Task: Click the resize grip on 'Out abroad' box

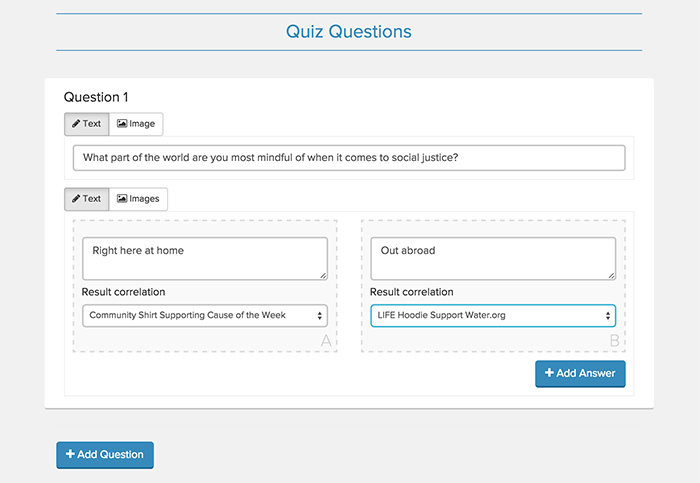Action: pyautogui.click(x=612, y=276)
